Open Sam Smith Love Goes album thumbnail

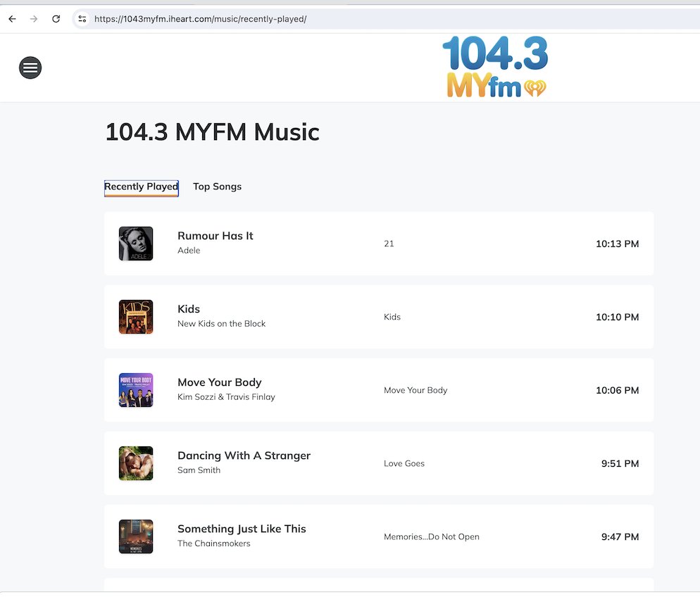tap(136, 463)
